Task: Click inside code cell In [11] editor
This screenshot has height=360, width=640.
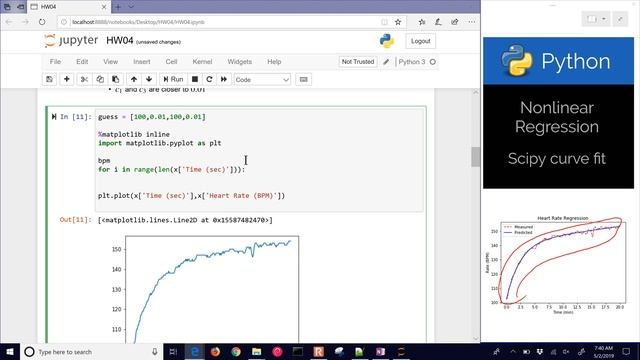Action: click(259, 160)
